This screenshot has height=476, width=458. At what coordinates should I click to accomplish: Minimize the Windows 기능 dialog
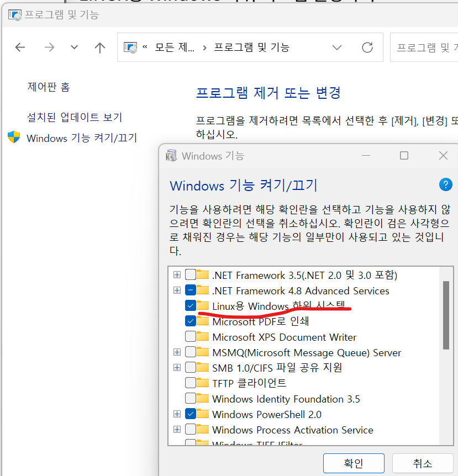[x=366, y=155]
